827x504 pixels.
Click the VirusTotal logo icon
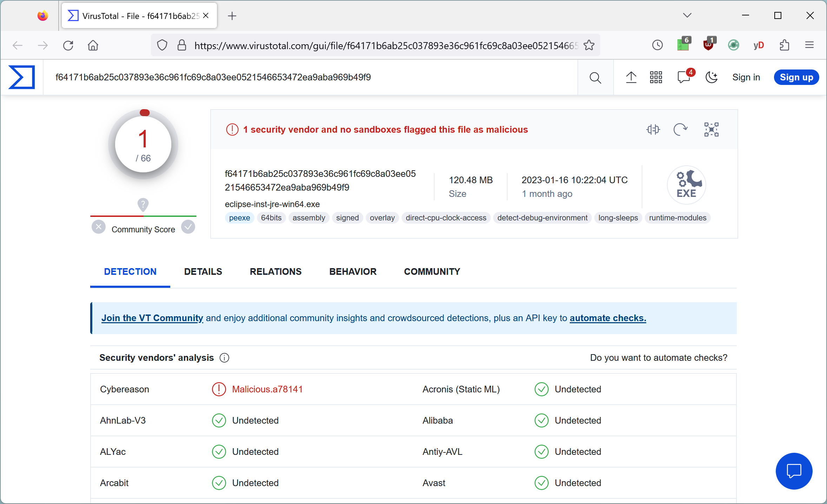[22, 77]
